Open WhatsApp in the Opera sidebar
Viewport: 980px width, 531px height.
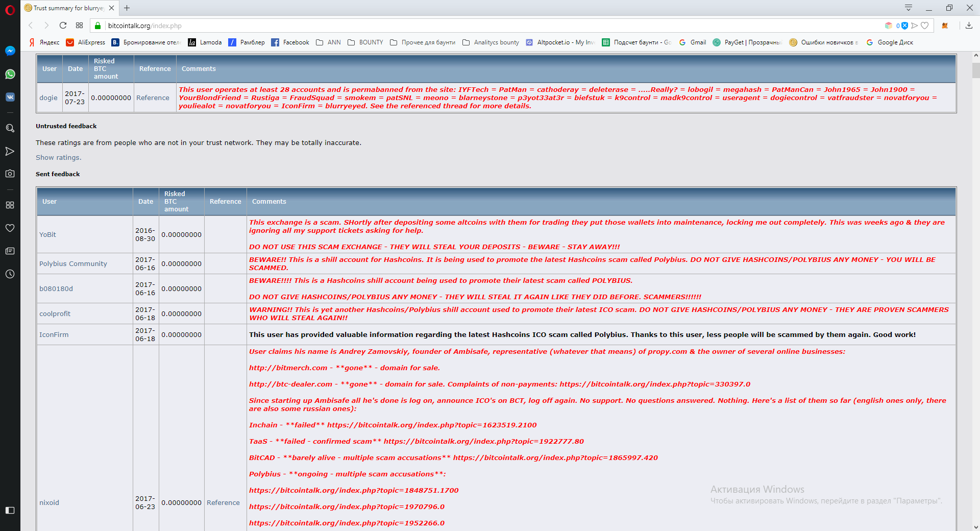pyautogui.click(x=10, y=74)
